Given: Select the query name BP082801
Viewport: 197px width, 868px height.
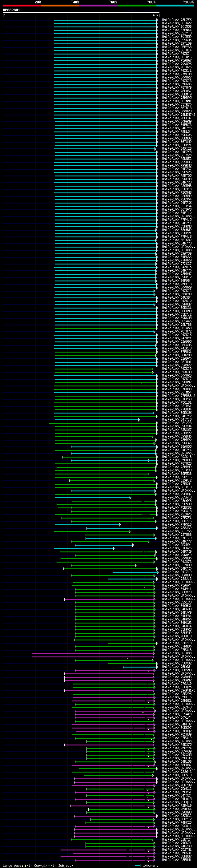Looking at the screenshot, I should coord(11,10).
